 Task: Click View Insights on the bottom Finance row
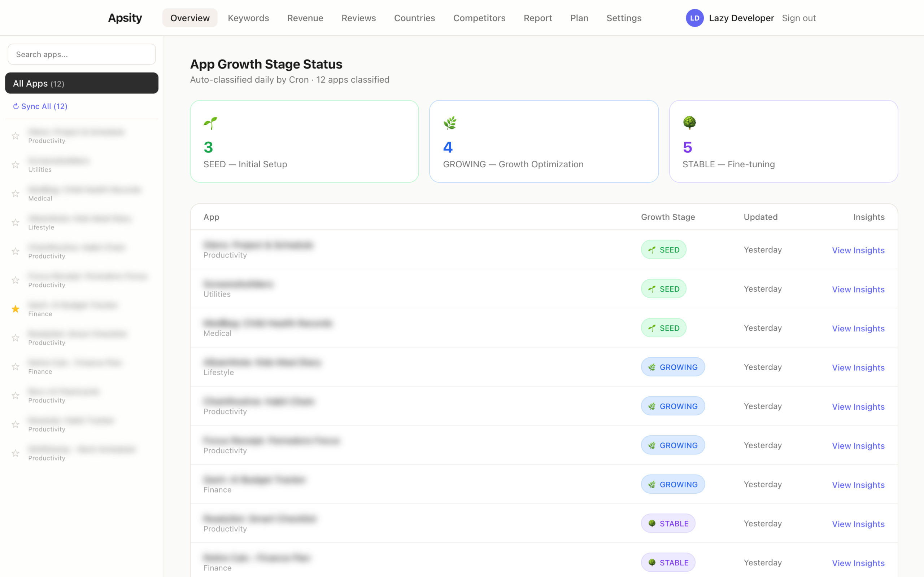(858, 563)
